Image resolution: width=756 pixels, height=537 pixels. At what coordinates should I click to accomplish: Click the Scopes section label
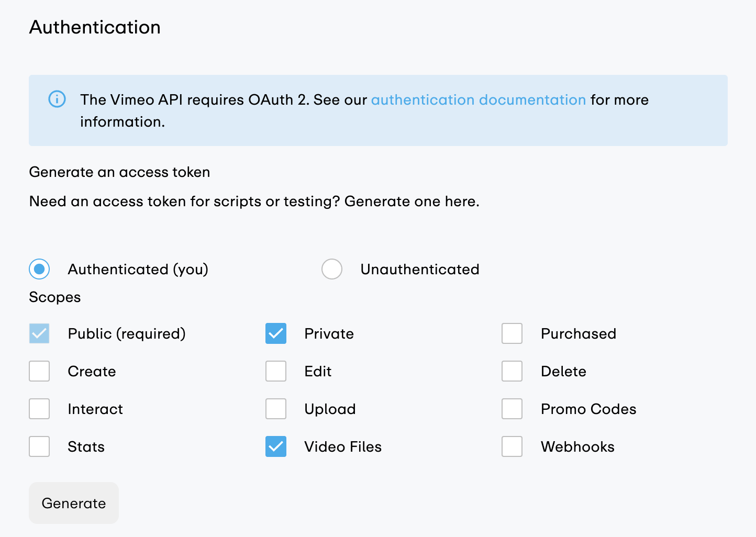pyautogui.click(x=54, y=297)
